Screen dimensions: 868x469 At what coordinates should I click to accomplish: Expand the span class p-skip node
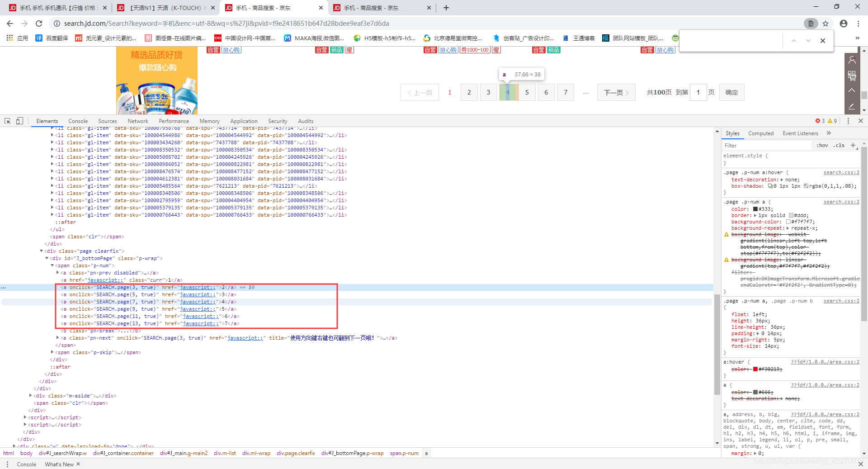[52, 352]
